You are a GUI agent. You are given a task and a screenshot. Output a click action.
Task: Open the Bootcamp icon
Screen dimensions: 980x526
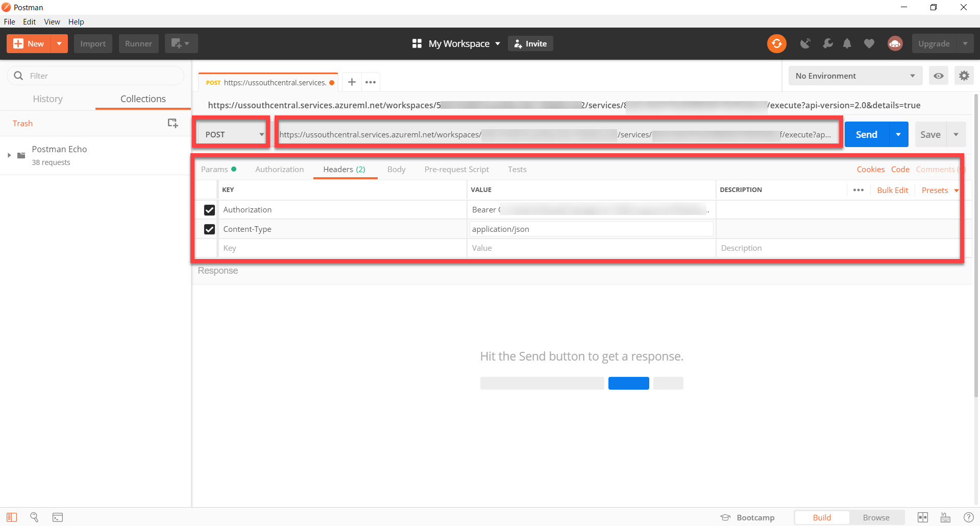[x=725, y=517]
